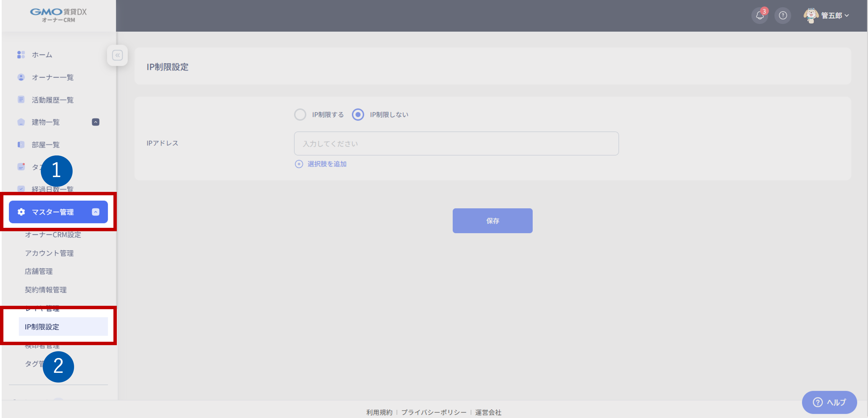
Task: Expand the 建物一覧 submenu arrow
Action: (x=96, y=122)
